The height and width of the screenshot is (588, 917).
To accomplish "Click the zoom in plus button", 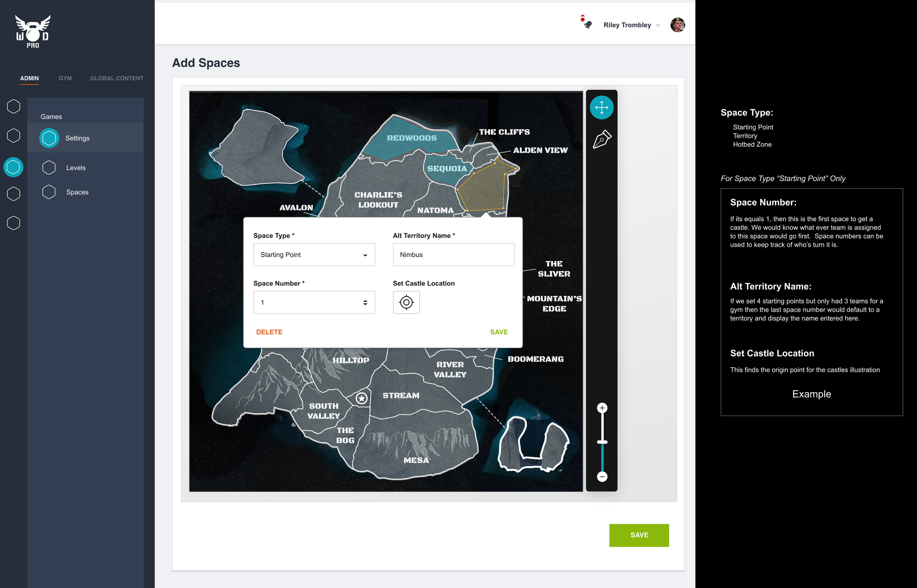I will pyautogui.click(x=602, y=408).
